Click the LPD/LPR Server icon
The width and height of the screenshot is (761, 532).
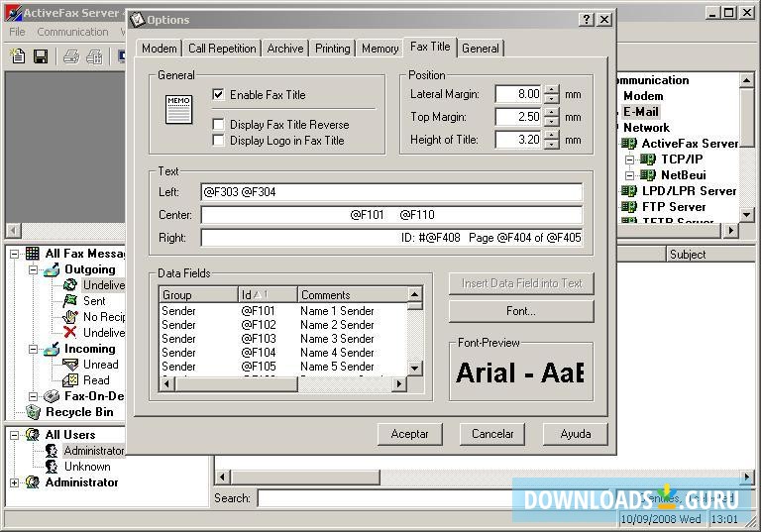(629, 191)
